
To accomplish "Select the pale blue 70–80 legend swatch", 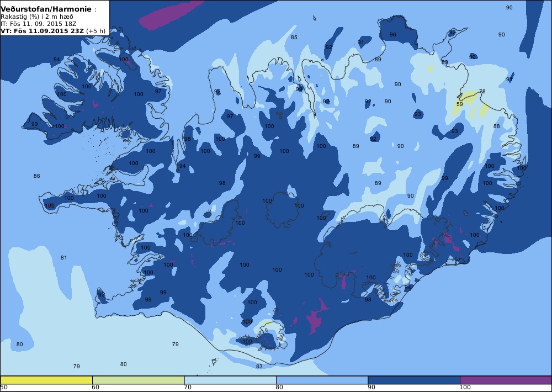I will coord(230,380).
